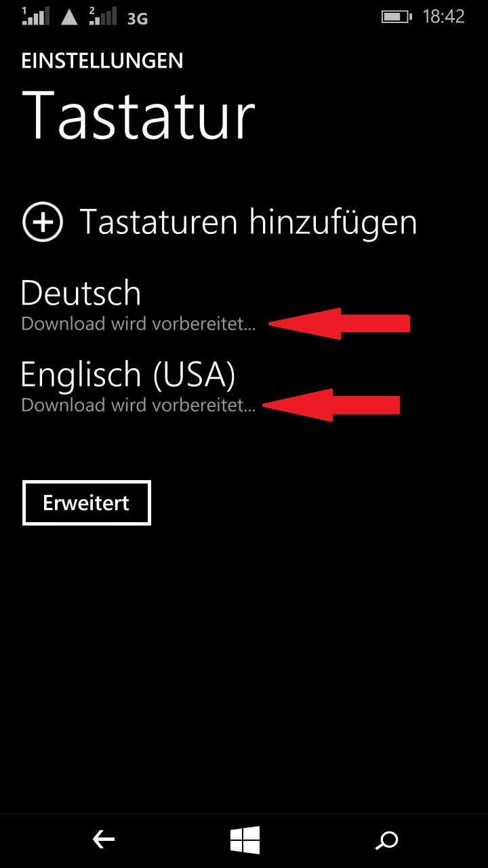
Task: Go back with the arrow icon
Action: (104, 841)
